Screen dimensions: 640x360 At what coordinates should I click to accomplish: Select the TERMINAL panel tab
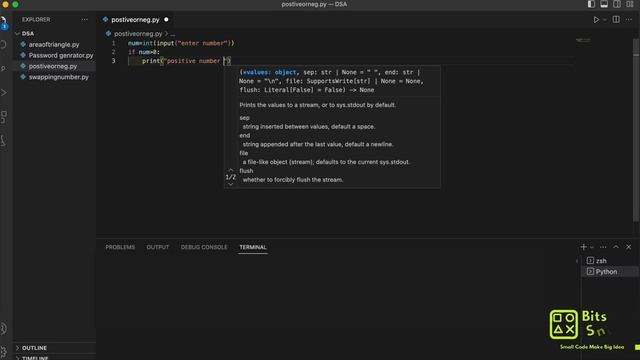click(x=253, y=247)
